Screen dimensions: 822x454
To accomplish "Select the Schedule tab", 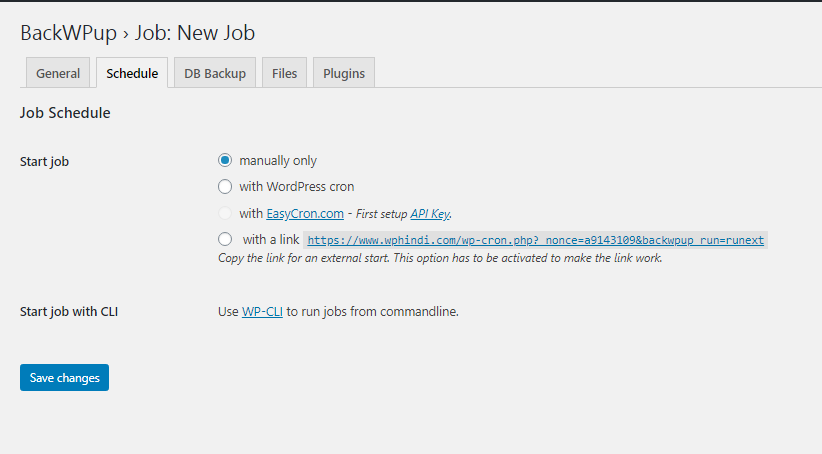I will pyautogui.click(x=132, y=73).
